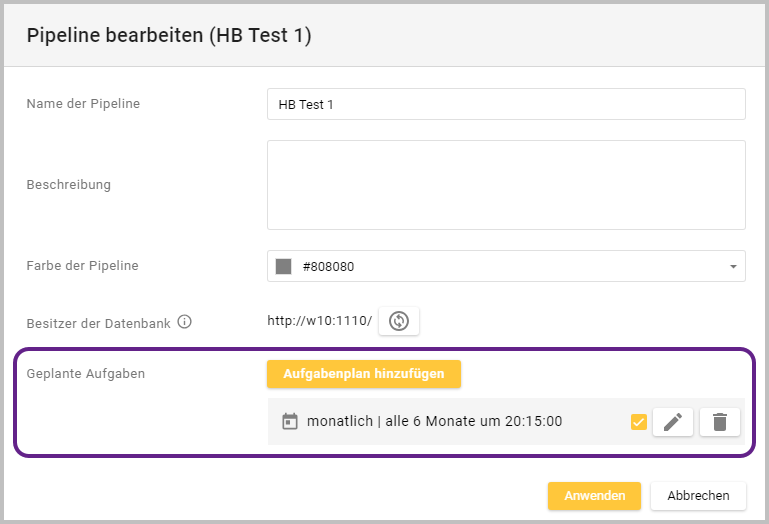Click the calendar icon in schedule row

[290, 422]
